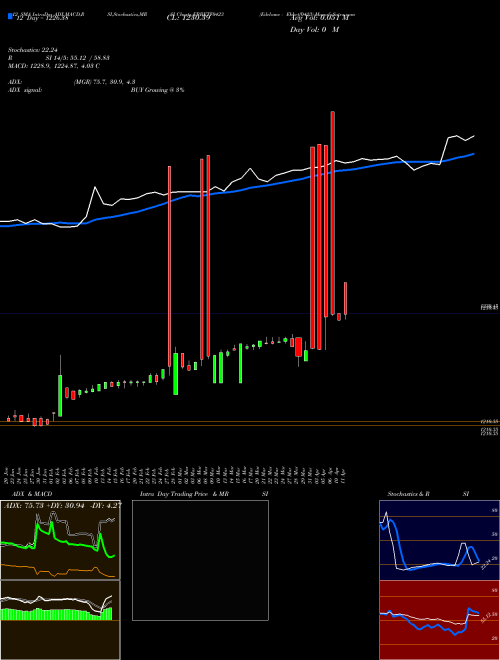The width and height of the screenshot is (500, 660).
Task: Click the "Stochastics & R" panel title
Action: pyautogui.click(x=409, y=494)
